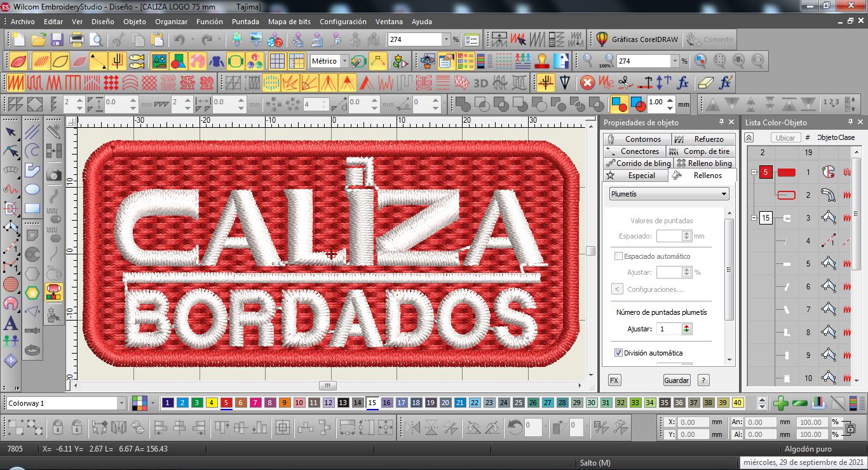Select yellow color swatch 4 in palette
The width and height of the screenshot is (868, 470).
click(212, 403)
